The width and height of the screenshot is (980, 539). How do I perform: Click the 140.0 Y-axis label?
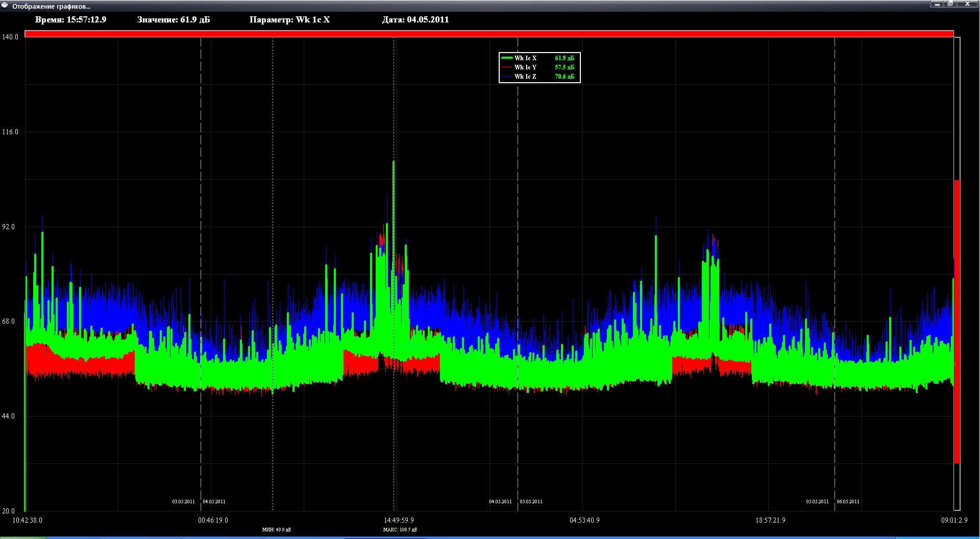[10, 37]
